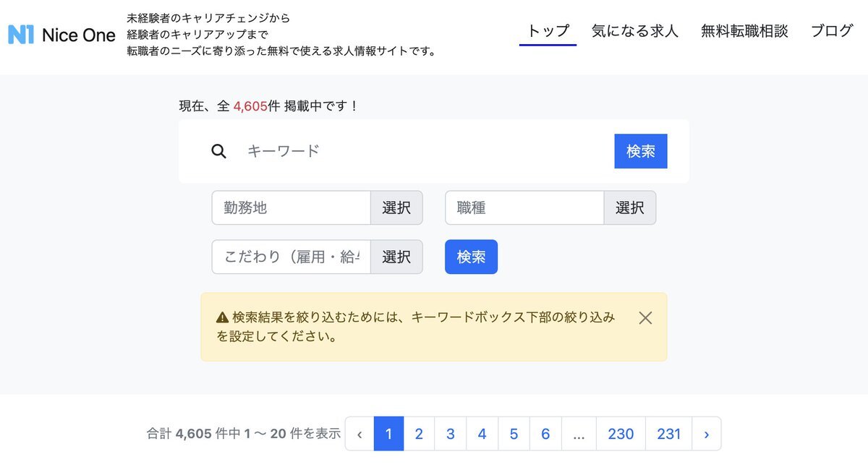The image size is (868, 470).
Task: Select page 3 in pagination
Action: click(450, 434)
